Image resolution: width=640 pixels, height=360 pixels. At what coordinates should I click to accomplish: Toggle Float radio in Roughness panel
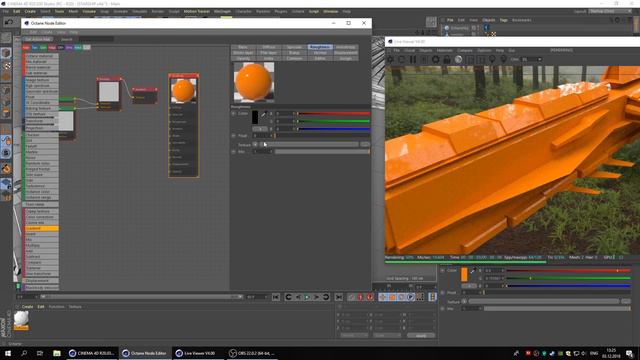tap(233, 136)
